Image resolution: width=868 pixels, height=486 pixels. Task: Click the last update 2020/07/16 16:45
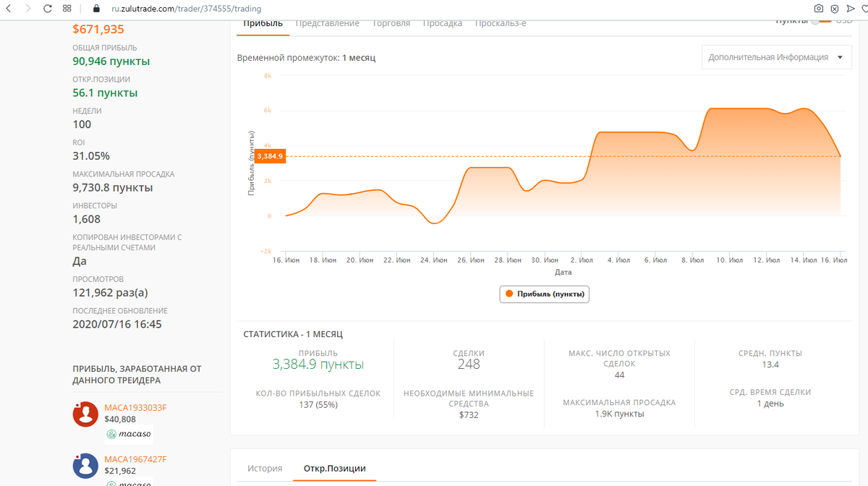click(x=117, y=324)
